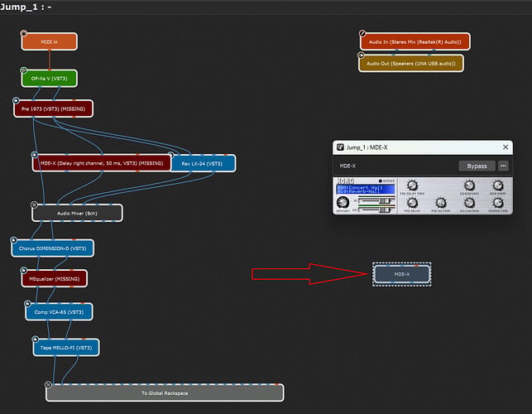Image resolution: width=532 pixels, height=414 pixels.
Task: Open the three-dots menu beside Bypass
Action: [x=503, y=166]
